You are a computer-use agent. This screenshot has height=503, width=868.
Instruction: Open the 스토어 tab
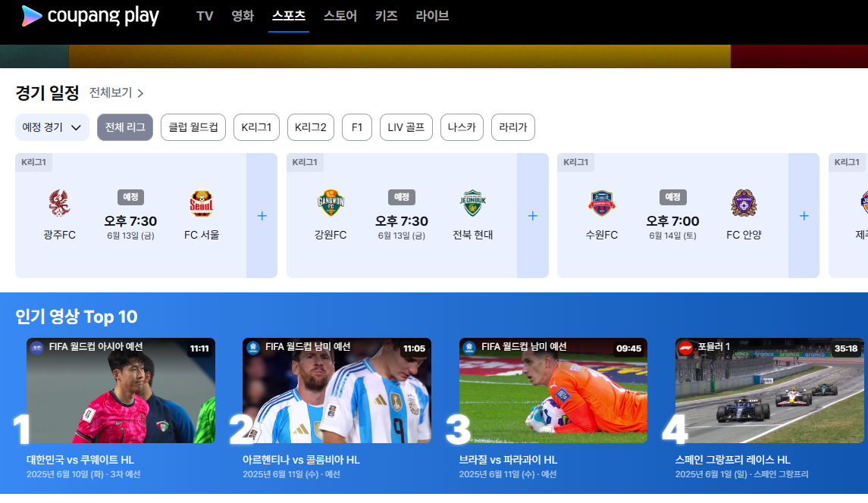[340, 16]
